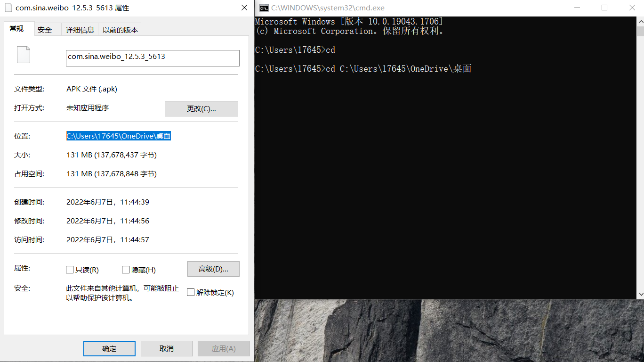Check the 解除锁定(K) checkbox
The image size is (644, 362).
point(191,292)
